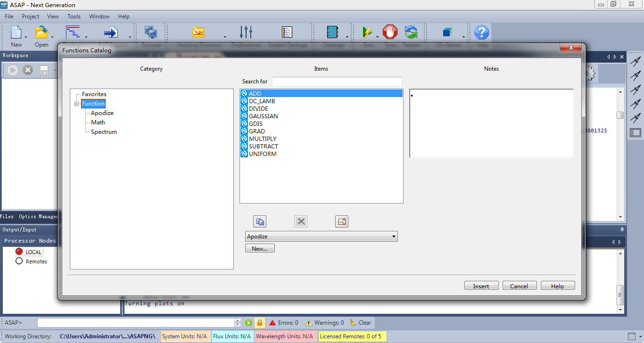Close the Functions Catalog dialog
The width and height of the screenshot is (644, 343).
pyautogui.click(x=571, y=48)
